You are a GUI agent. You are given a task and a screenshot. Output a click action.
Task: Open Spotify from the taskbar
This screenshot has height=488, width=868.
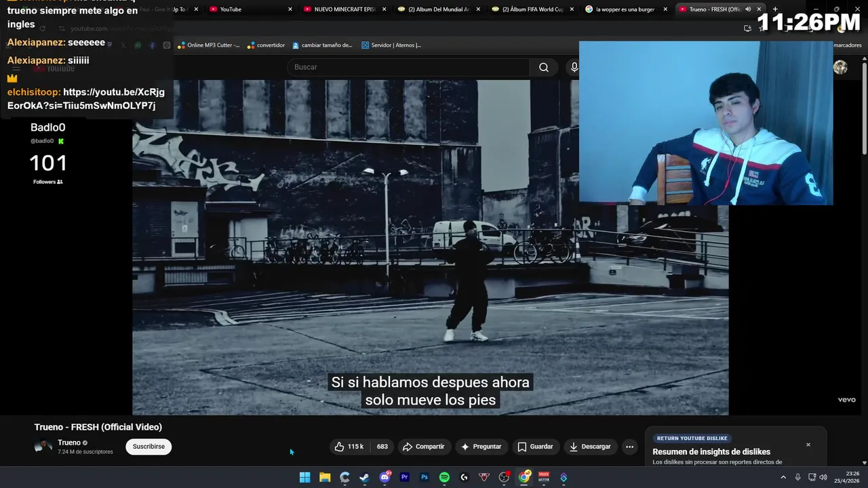444,477
